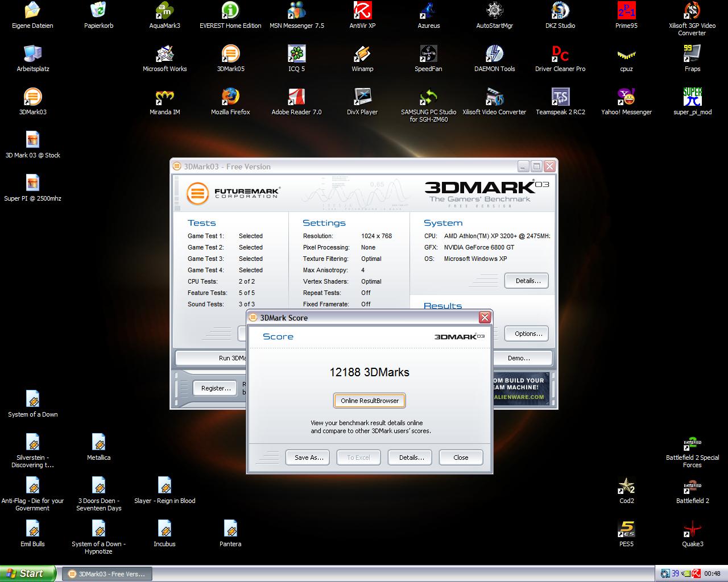The image size is (728, 582).
Task: Open the Windows Start menu
Action: [28, 573]
